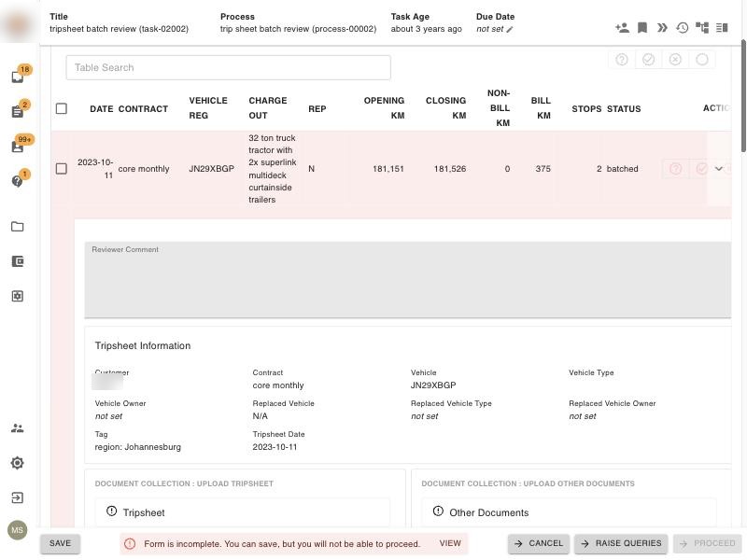The width and height of the screenshot is (747, 560).
Task: Open the settings gear in sidebar
Action: tap(18, 463)
